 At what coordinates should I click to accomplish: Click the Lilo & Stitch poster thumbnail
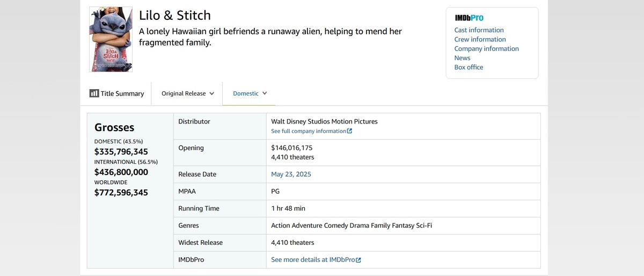point(111,39)
